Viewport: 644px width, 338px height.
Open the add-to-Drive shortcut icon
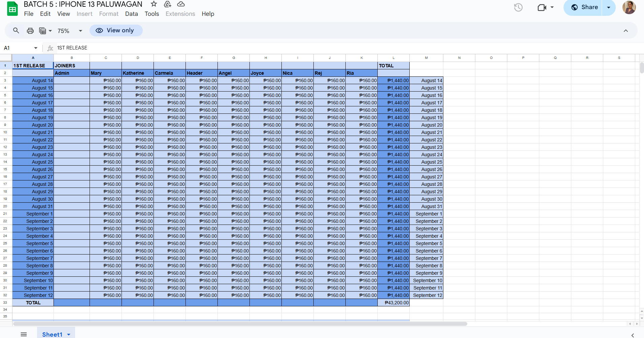click(x=167, y=4)
